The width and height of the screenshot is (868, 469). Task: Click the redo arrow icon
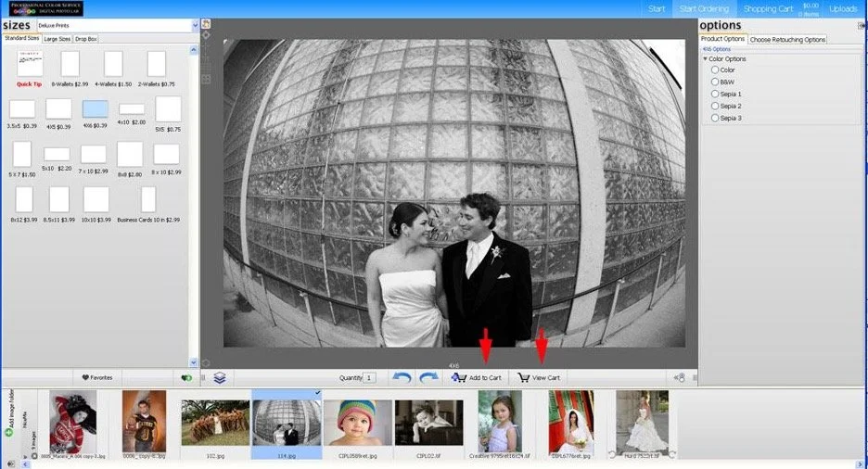click(429, 377)
